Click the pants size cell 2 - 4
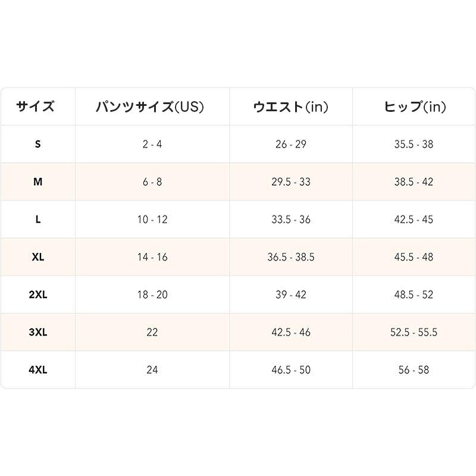 [152, 145]
